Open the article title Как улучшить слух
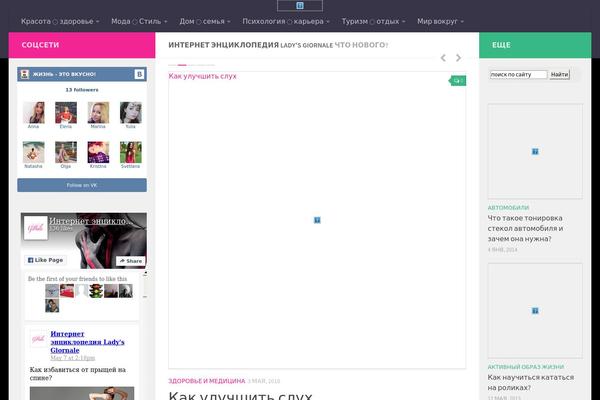Image resolution: width=600 pixels, height=400 pixels. pyautogui.click(x=240, y=395)
